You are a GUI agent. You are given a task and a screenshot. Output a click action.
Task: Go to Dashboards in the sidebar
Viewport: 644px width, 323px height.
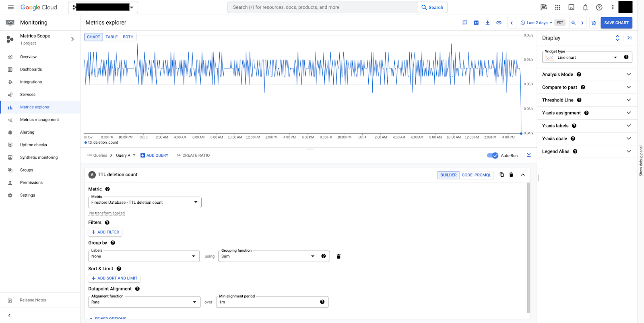(31, 69)
